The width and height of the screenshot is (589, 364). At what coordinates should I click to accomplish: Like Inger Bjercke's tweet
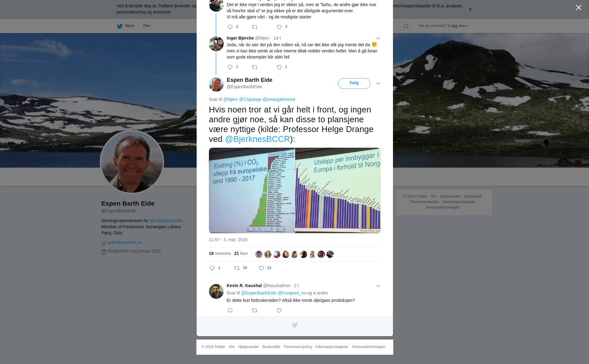coord(279,67)
